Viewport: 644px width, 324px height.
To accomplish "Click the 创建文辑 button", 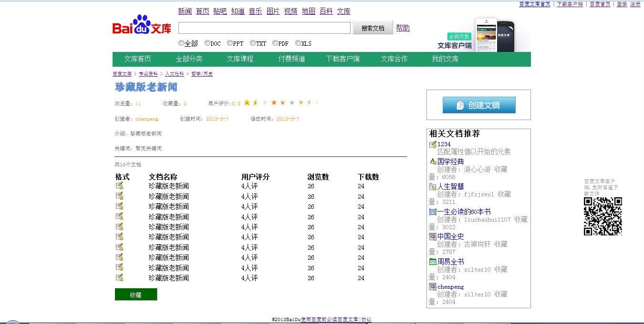I will click(479, 105).
